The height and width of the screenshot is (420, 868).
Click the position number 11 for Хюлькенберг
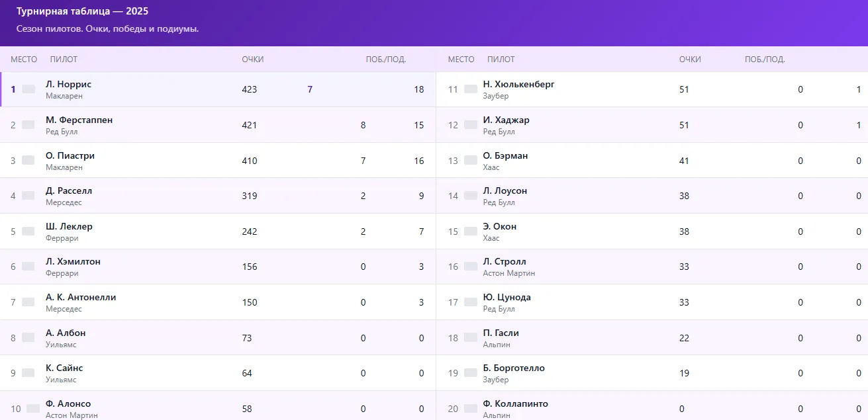453,89
